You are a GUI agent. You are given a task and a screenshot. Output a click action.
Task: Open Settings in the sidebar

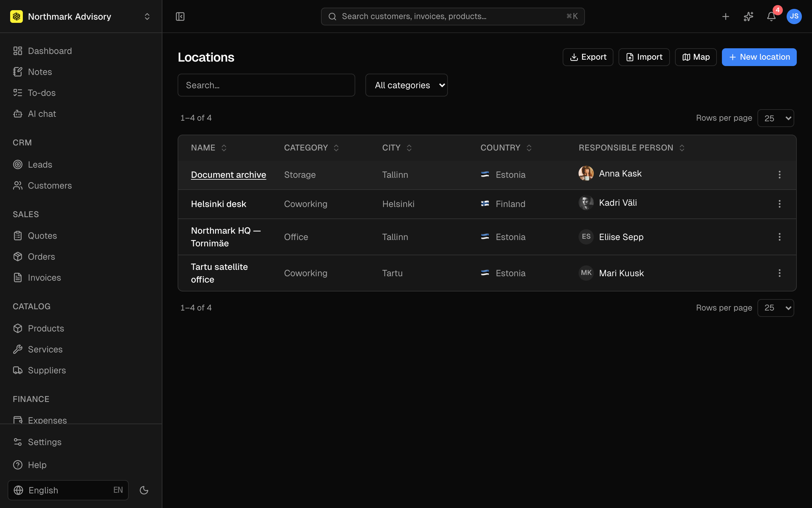pos(81,442)
